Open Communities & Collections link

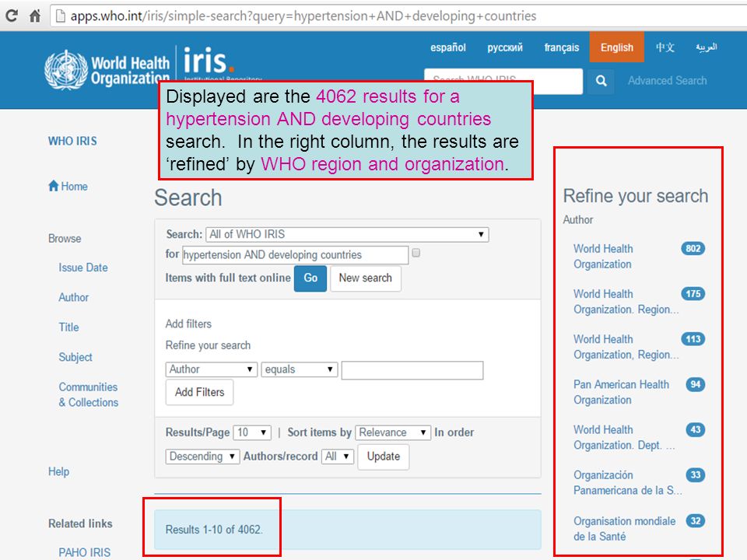pyautogui.click(x=88, y=395)
